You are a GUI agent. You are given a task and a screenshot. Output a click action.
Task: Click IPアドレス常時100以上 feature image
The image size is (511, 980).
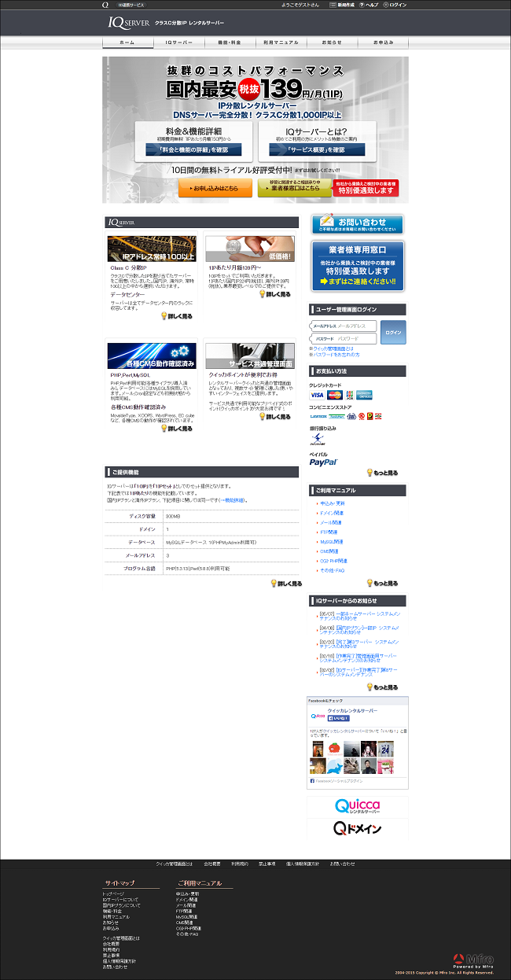click(153, 249)
